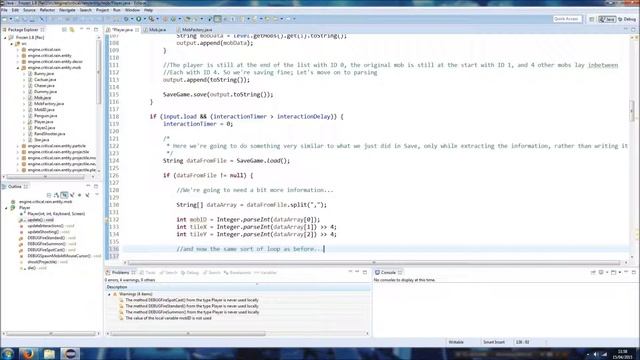Screen dimensions: 640x360
Task: Click the Debug toolbar button (bug icon)
Action: point(126,19)
